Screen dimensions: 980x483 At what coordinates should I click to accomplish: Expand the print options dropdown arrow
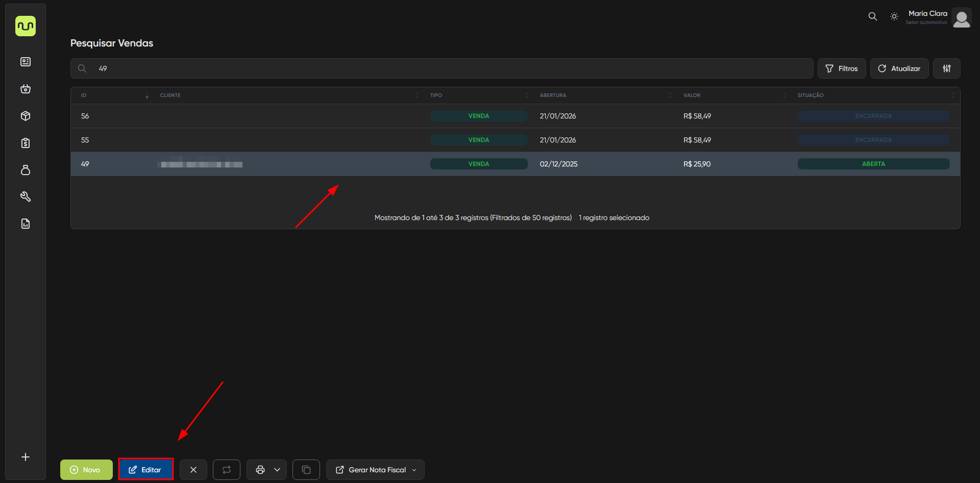point(277,470)
